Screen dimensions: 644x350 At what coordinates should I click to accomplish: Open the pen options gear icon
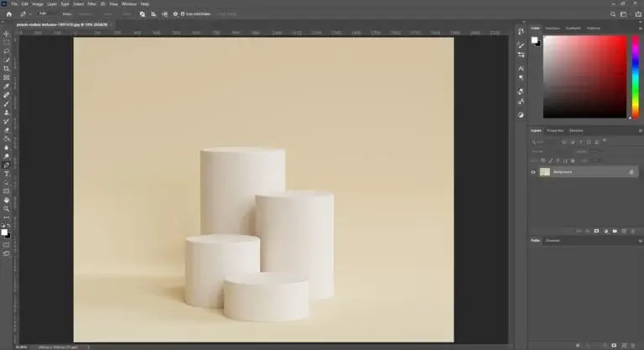click(x=175, y=14)
